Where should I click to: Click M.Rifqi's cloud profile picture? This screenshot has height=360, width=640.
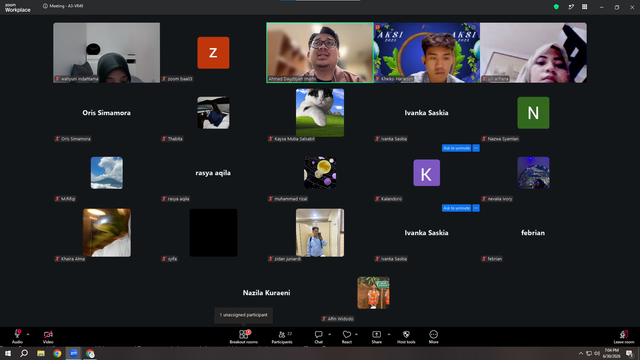click(x=107, y=173)
